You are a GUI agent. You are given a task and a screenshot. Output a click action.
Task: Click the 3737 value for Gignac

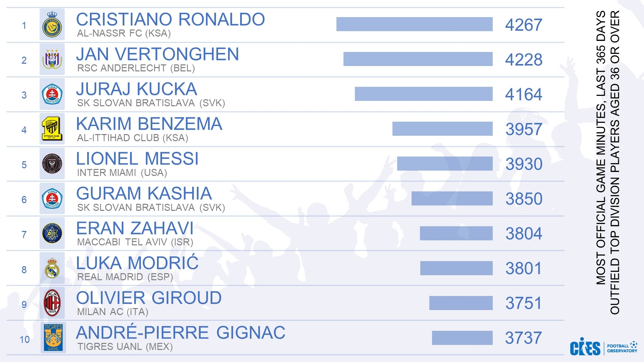click(524, 338)
